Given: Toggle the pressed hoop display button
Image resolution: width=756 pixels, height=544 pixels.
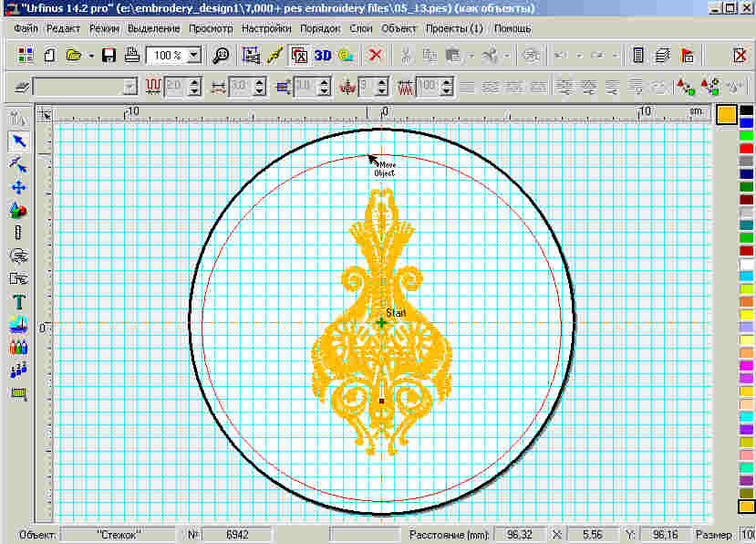Looking at the screenshot, I should [x=299, y=56].
